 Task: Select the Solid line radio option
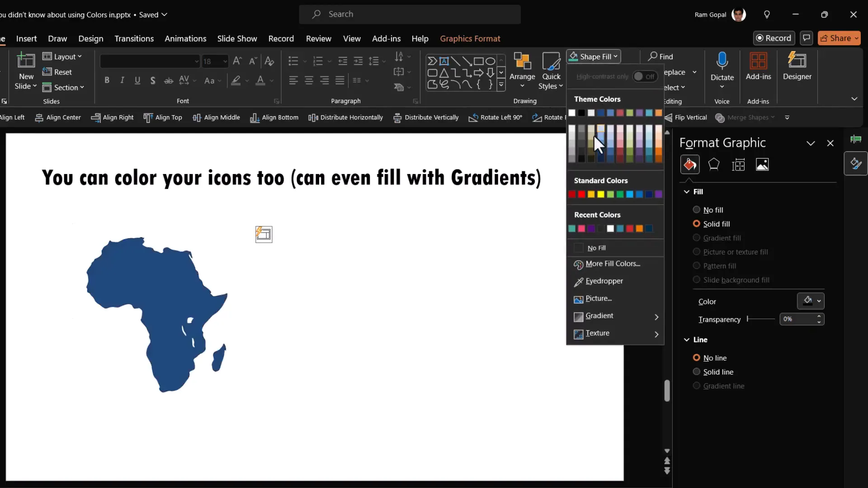[697, 372]
